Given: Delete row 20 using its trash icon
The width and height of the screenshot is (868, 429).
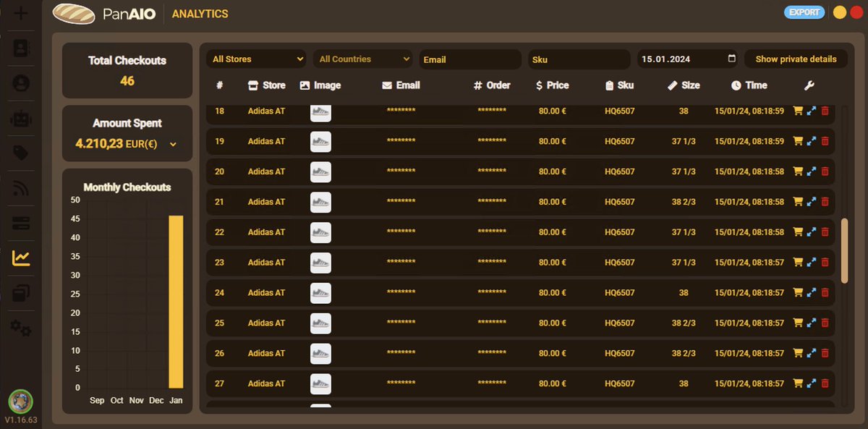Looking at the screenshot, I should [x=825, y=171].
